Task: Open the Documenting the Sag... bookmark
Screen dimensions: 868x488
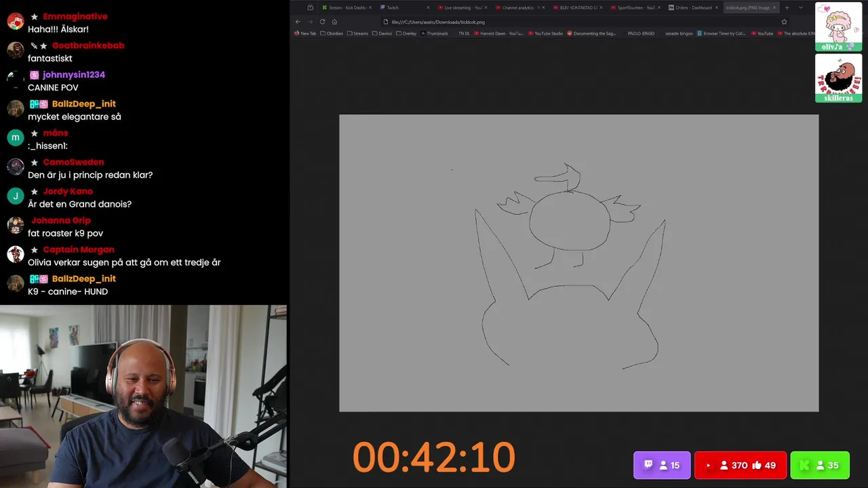Action: click(x=591, y=33)
